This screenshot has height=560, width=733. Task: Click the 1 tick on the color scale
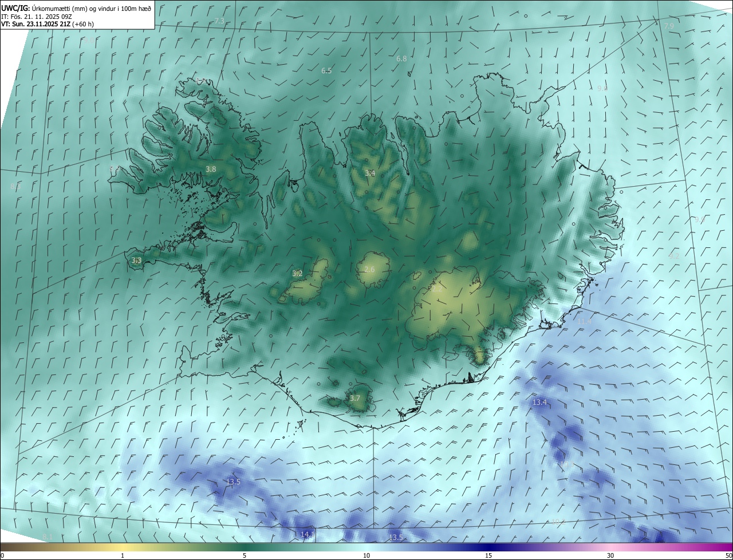coord(123,555)
